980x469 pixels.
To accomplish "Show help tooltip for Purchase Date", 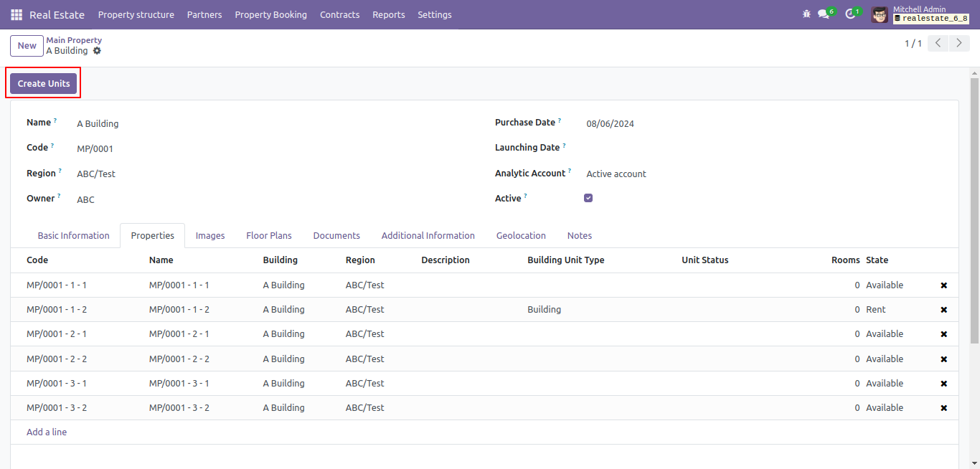I will click(560, 120).
